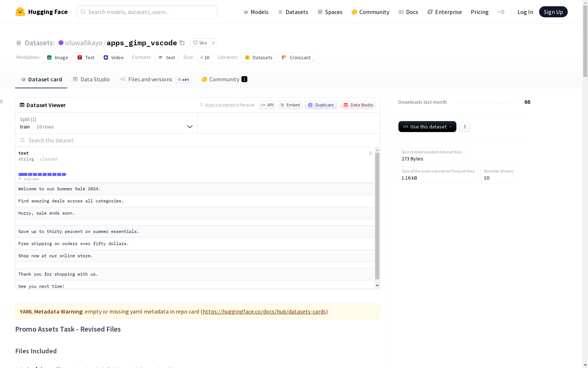Click the apps_gimp_vscode dataset name
Viewport: 588px width, 368px height.
(x=142, y=43)
